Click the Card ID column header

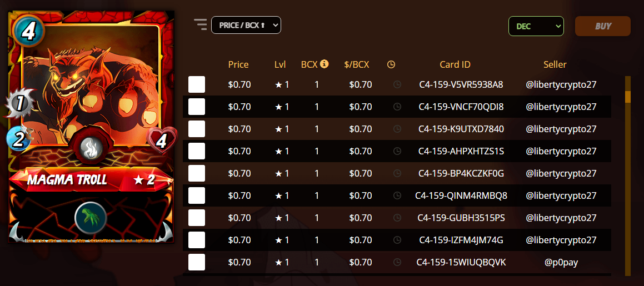click(455, 64)
